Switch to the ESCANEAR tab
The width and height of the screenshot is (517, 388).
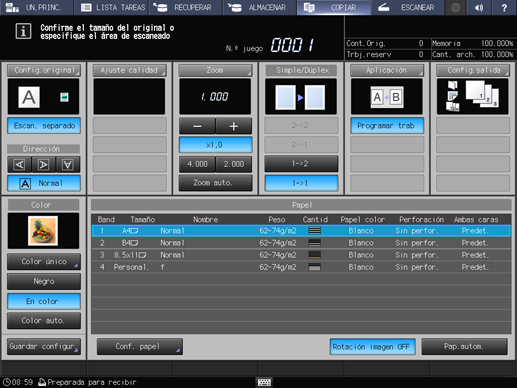[407, 7]
